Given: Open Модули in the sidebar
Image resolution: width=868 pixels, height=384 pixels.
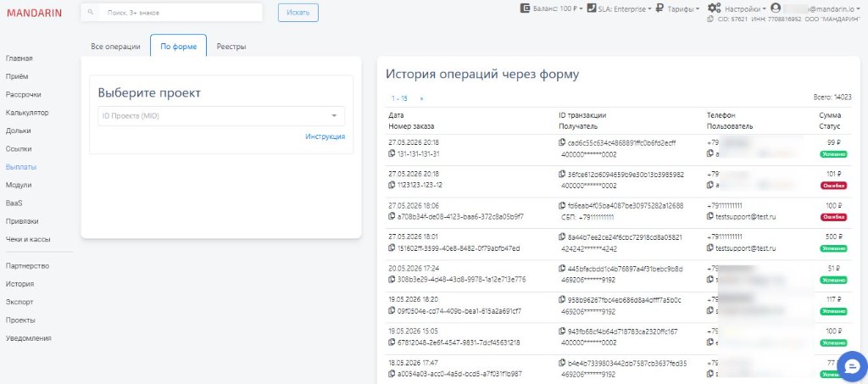Looking at the screenshot, I should pyautogui.click(x=19, y=185).
